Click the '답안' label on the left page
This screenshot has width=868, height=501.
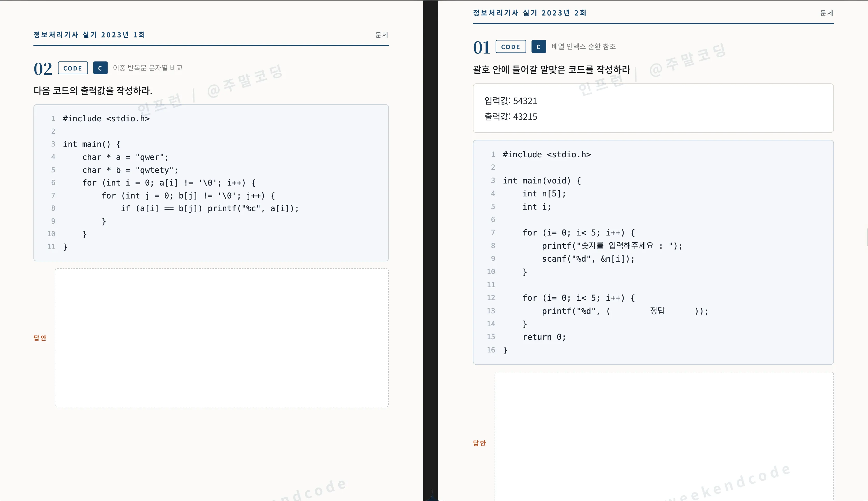[x=40, y=338]
